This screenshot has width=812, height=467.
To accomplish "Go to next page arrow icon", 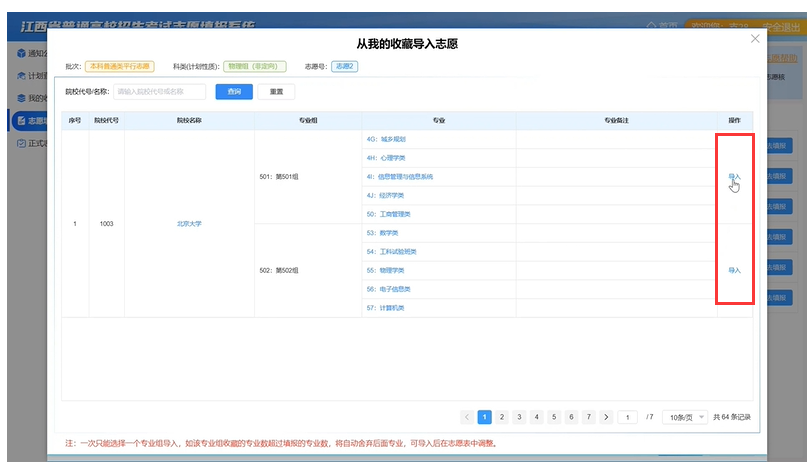I will pyautogui.click(x=606, y=417).
